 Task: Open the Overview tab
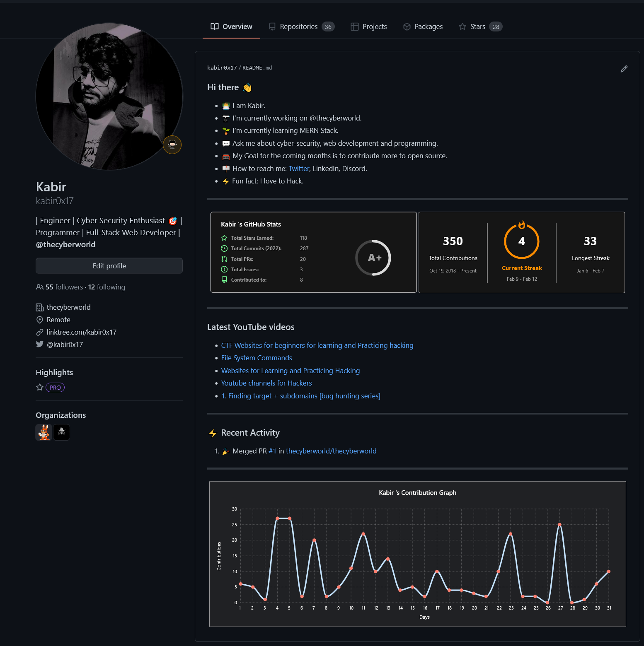pyautogui.click(x=231, y=27)
